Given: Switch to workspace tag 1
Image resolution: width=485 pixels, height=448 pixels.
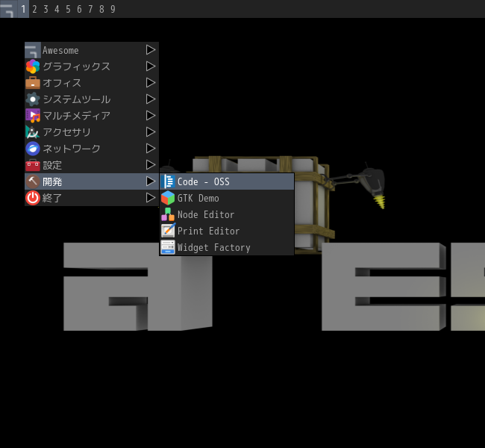Looking at the screenshot, I should (23, 9).
